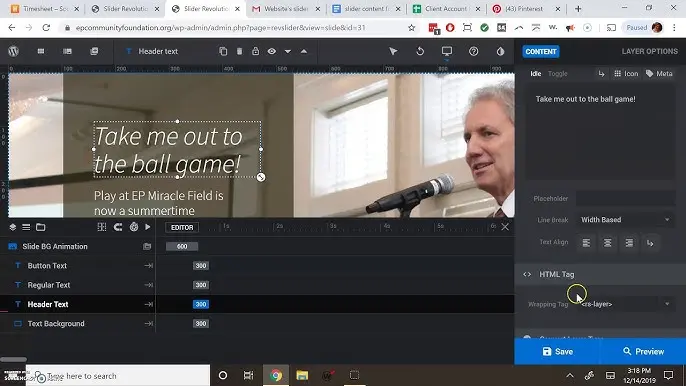Screen dimensions: 686x386
Task: Switch device view with desktop monitor icon
Action: tap(447, 51)
